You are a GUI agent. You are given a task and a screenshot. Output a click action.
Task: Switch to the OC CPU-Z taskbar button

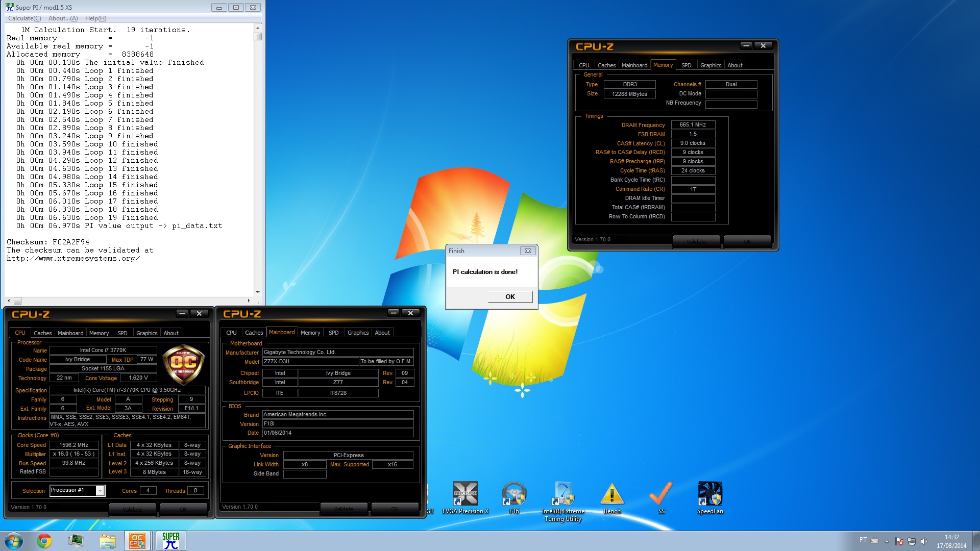click(137, 541)
